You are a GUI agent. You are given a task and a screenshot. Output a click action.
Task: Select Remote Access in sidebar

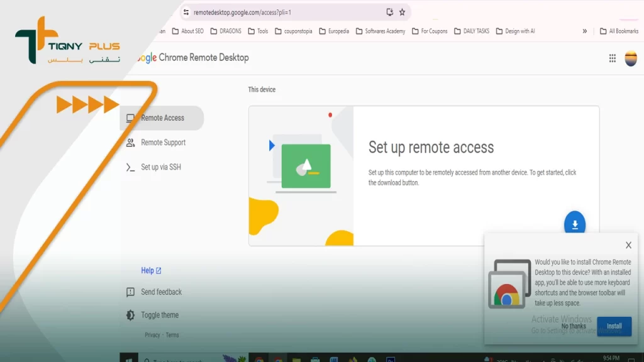click(x=162, y=118)
